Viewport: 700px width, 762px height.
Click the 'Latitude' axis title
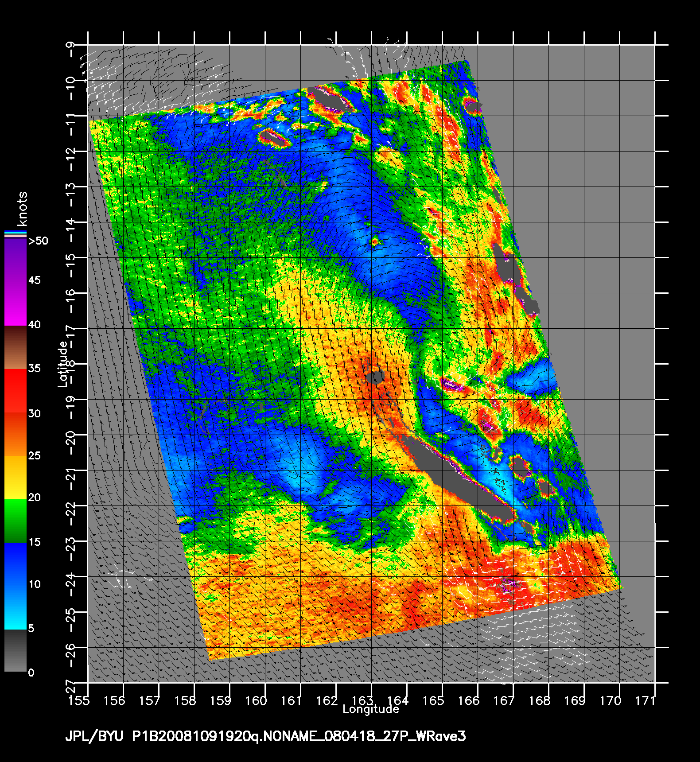(x=63, y=364)
